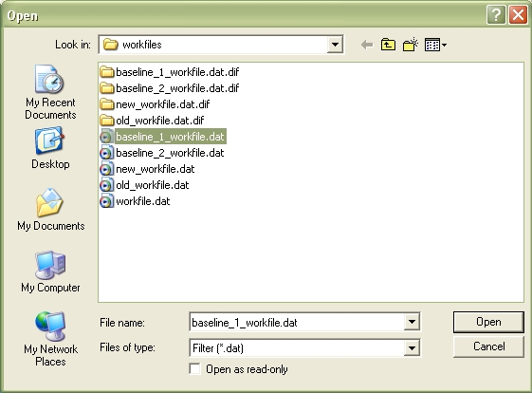
Task: Click the Back arrow icon
Action: coord(367,45)
